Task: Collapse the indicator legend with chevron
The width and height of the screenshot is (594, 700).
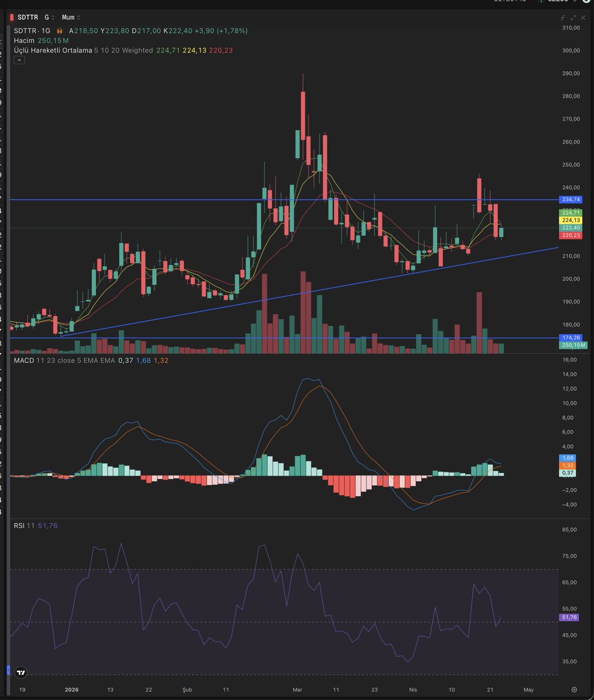Action: tap(19, 60)
